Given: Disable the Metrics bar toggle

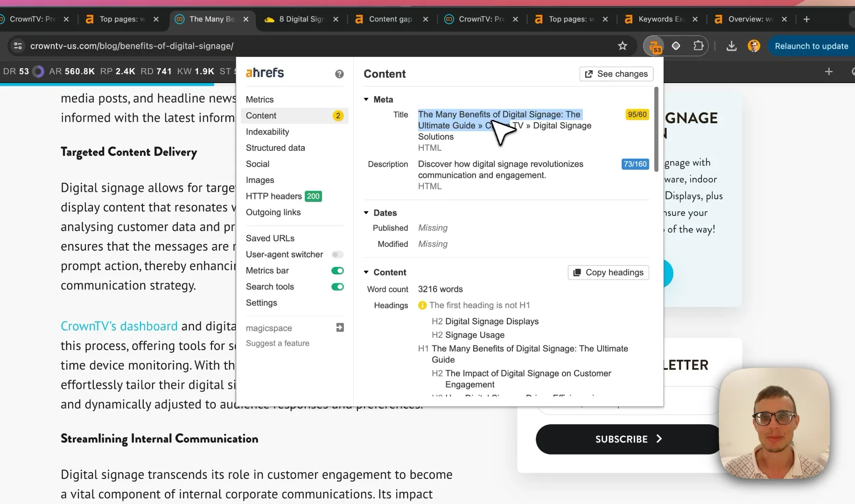Looking at the screenshot, I should [x=337, y=271].
